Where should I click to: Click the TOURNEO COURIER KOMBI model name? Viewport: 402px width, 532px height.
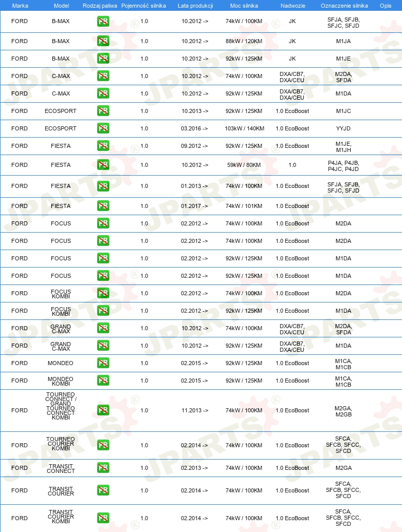click(61, 444)
